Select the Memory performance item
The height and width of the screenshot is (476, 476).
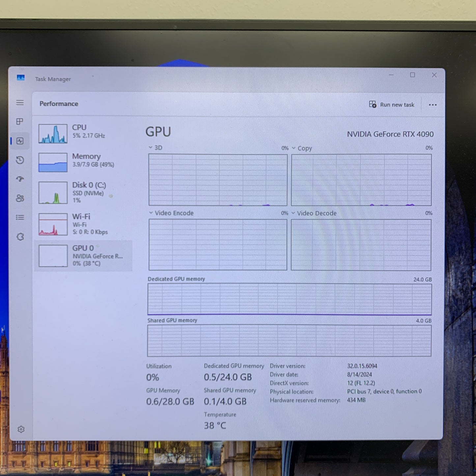(x=83, y=162)
